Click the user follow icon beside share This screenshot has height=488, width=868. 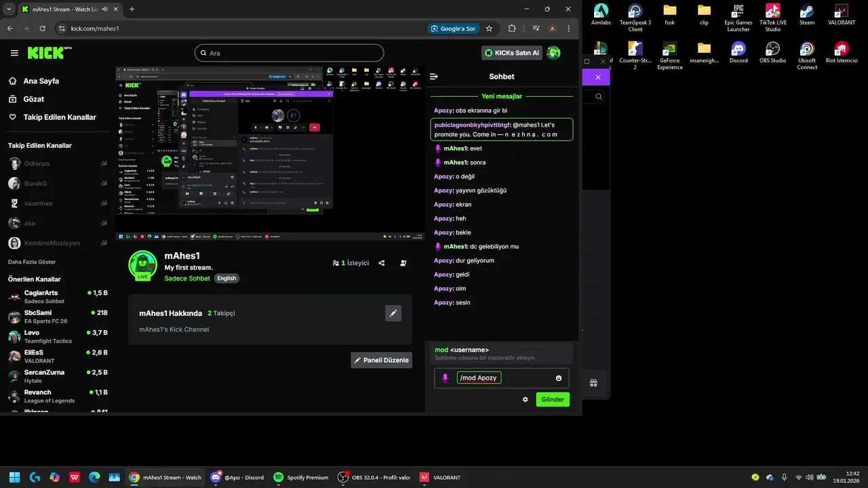[403, 263]
